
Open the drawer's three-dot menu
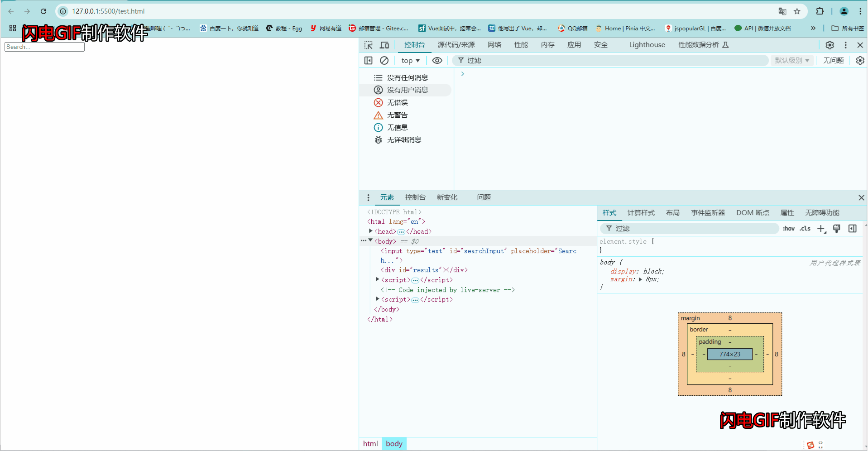(x=368, y=197)
